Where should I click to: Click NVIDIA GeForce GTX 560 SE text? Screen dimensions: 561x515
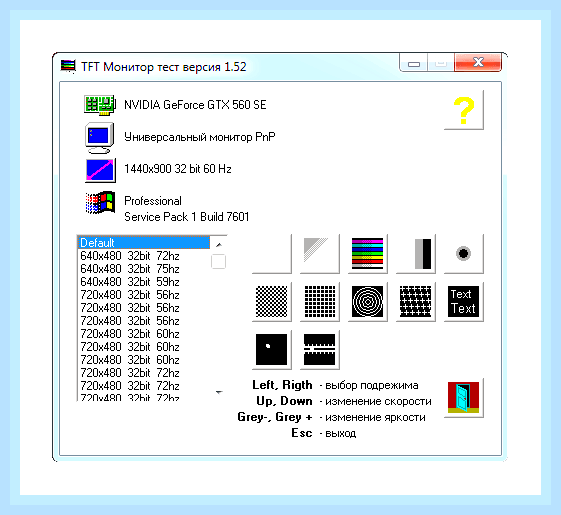195,105
